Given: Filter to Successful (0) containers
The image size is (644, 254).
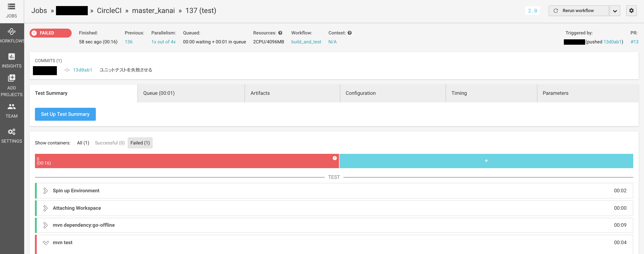Looking at the screenshot, I should pyautogui.click(x=109, y=143).
